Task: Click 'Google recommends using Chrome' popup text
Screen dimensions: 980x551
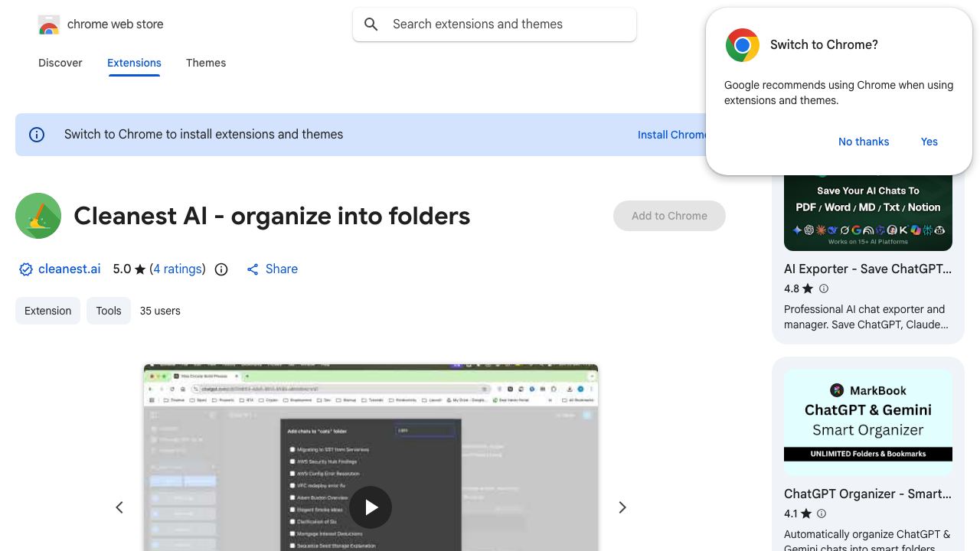Action: click(x=839, y=93)
